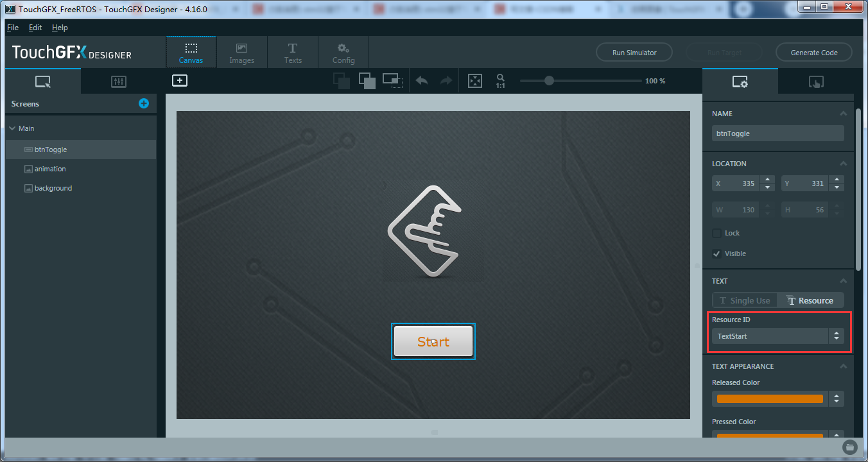Screen dimensions: 868x462
Task: Undo the last action
Action: pos(422,81)
